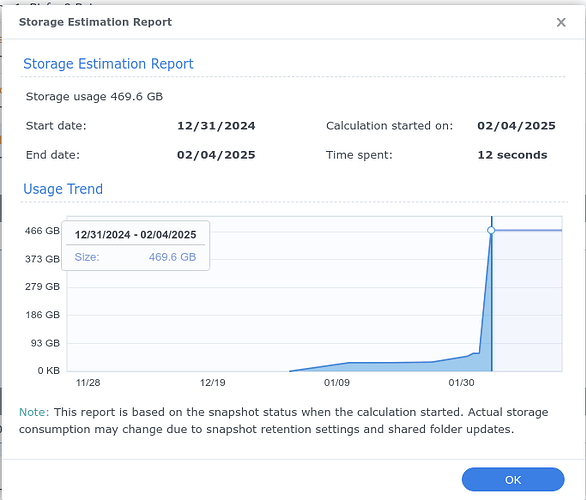586x500 pixels.
Task: Click the Usage Trend section heading
Action: [x=63, y=189]
